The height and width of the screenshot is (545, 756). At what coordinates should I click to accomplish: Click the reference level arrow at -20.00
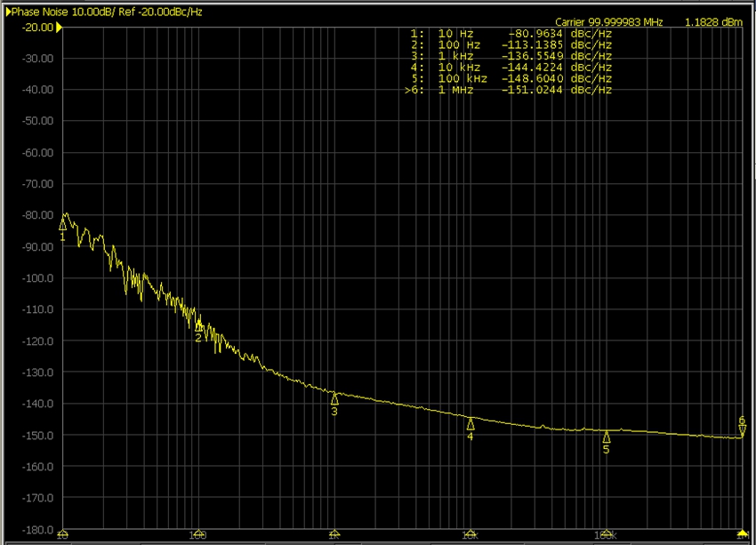[59, 28]
